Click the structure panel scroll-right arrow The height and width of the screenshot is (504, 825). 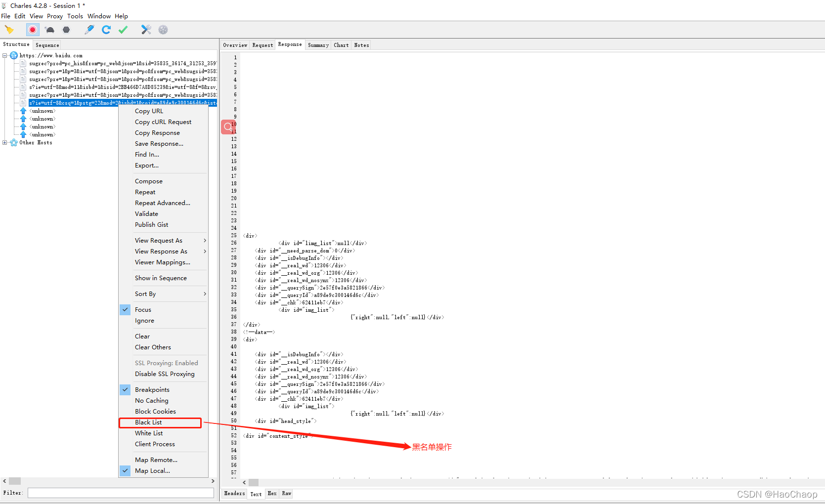[213, 481]
